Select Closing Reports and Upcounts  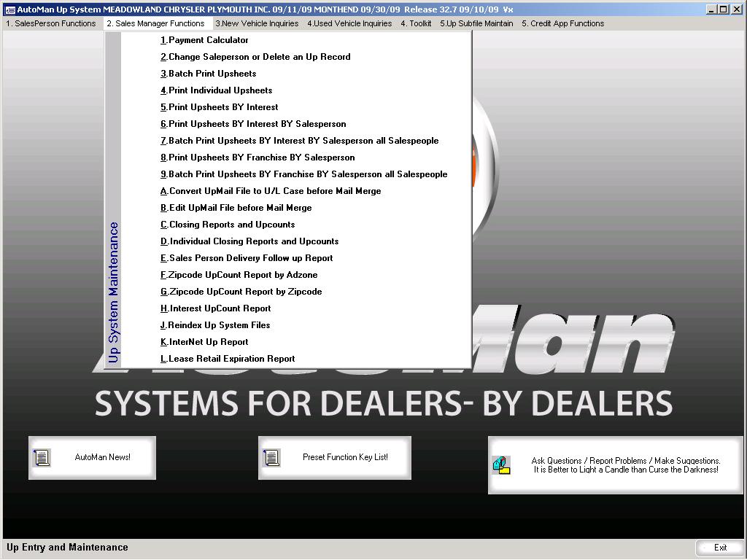(x=228, y=225)
